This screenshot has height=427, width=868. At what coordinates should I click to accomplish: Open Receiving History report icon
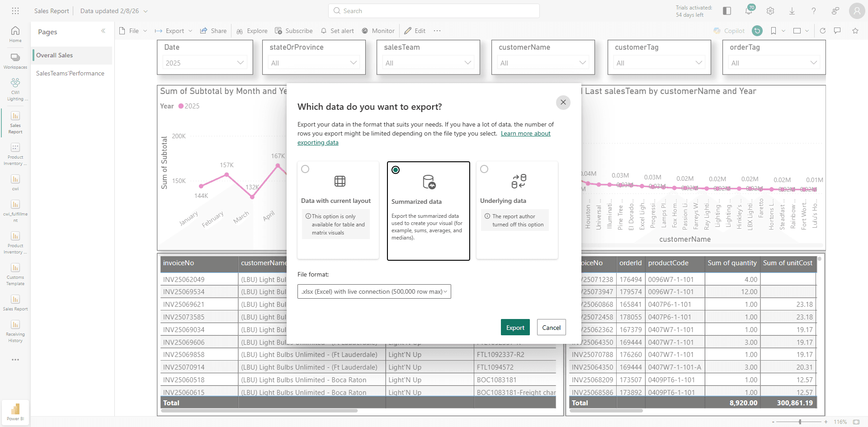coord(15,331)
